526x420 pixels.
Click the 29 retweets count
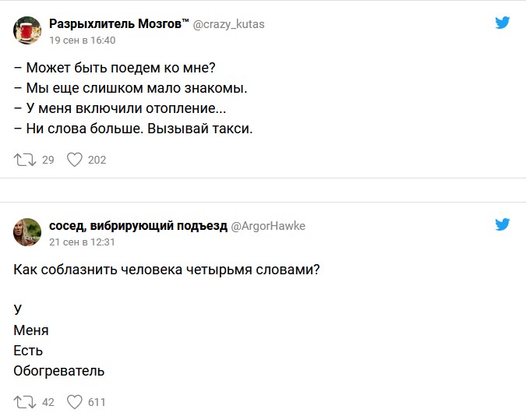coord(48,161)
